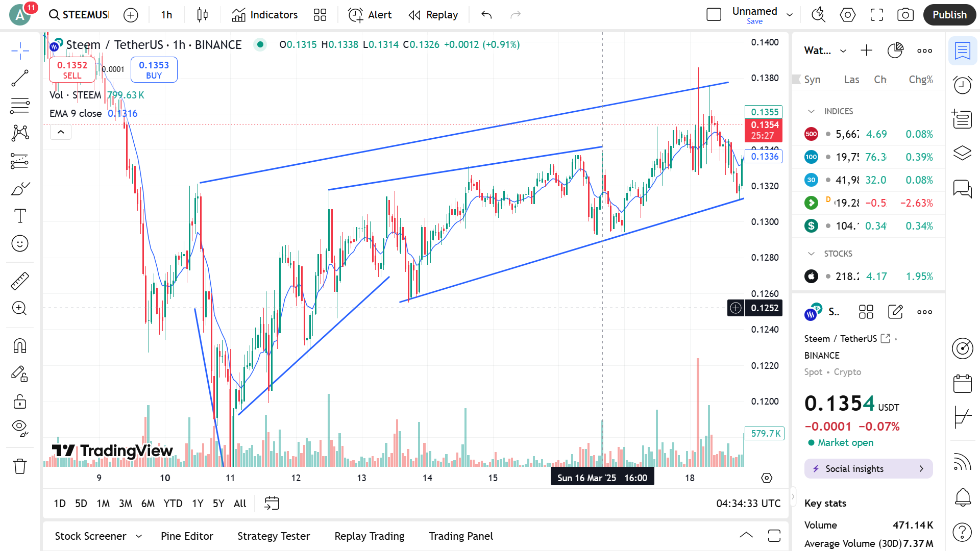Collapse the right sidebar handle
Screen dimensions: 980x551
pos(793,496)
